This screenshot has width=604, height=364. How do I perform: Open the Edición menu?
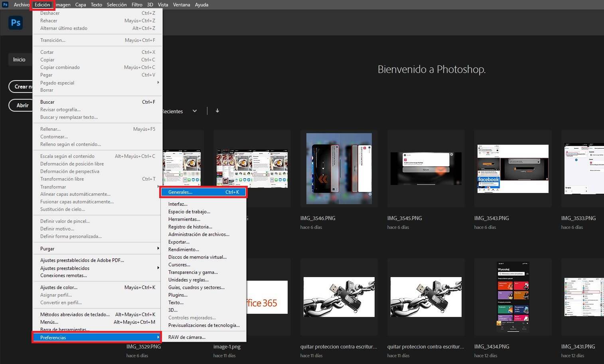(x=42, y=5)
